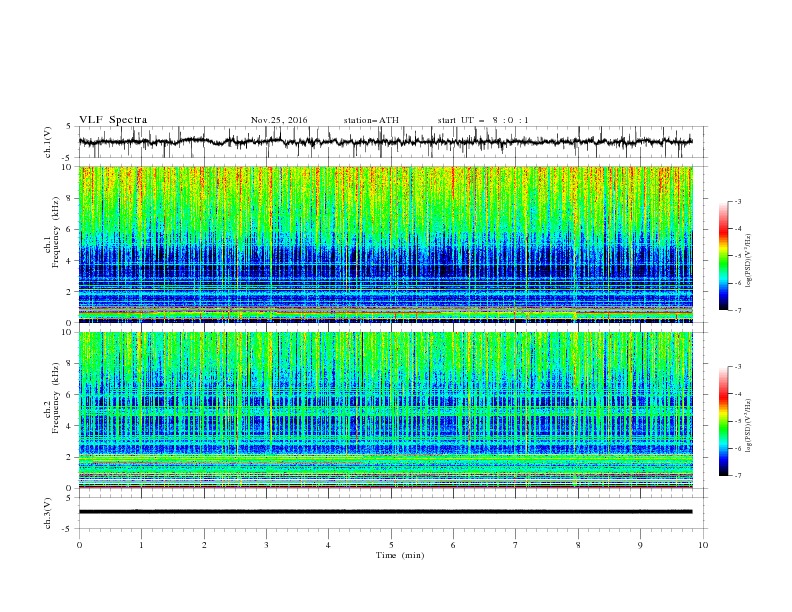
Task: Click the ch.1 frequency tick "8"
Action: click(70, 198)
